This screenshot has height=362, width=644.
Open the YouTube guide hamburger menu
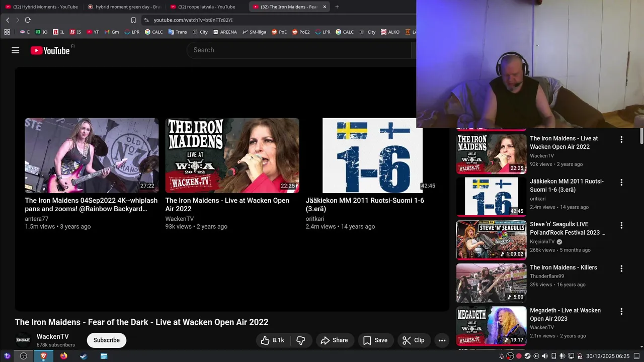click(x=15, y=50)
